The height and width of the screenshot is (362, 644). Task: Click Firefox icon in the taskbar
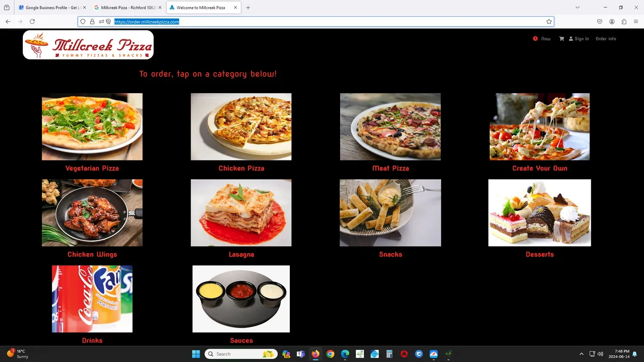tap(316, 354)
